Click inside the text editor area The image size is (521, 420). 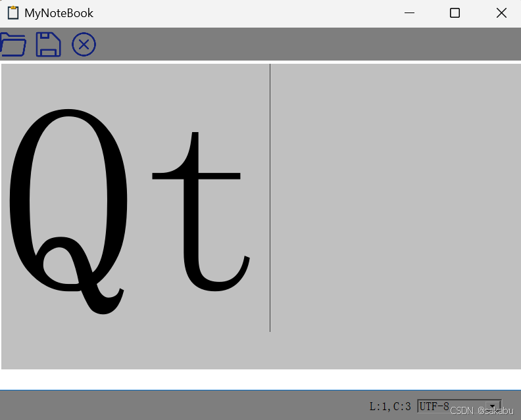coord(261,216)
